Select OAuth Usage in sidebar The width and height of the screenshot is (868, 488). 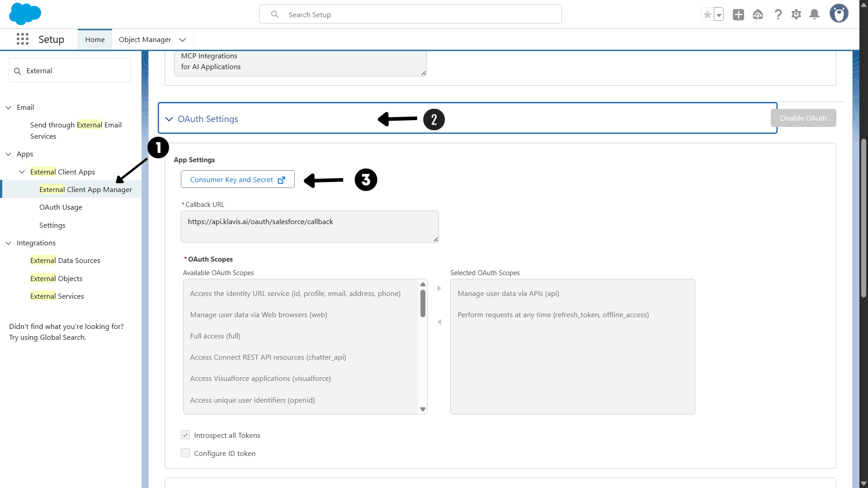[61, 207]
